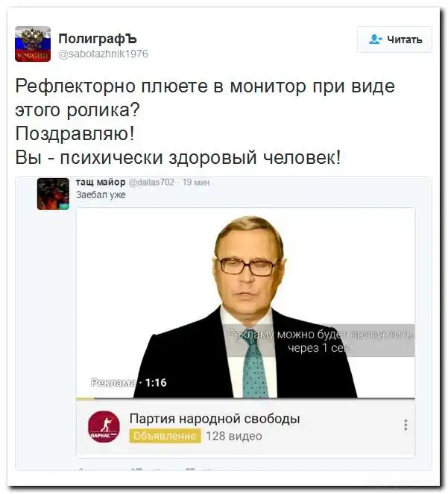
Task: Click the follow person icon in Читать
Action: click(x=375, y=39)
